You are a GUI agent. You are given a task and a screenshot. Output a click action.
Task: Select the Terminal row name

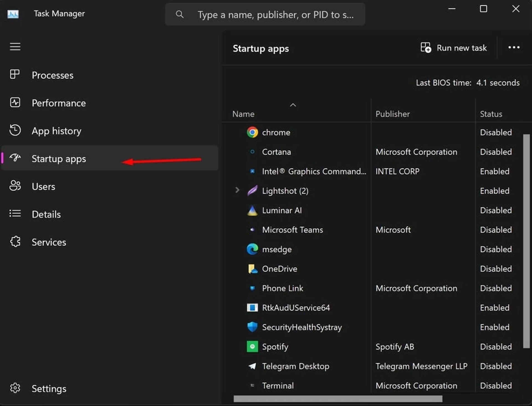(278, 385)
